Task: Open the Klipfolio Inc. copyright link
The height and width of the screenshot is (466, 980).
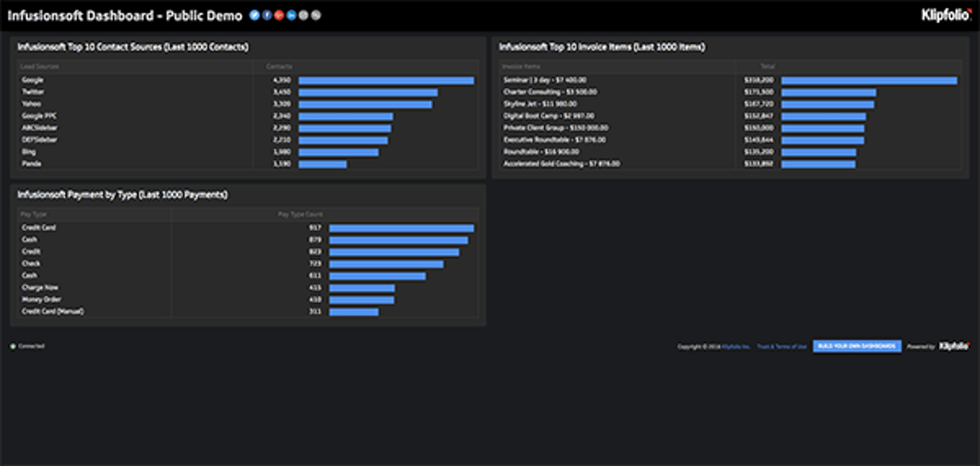Action: tap(736, 346)
